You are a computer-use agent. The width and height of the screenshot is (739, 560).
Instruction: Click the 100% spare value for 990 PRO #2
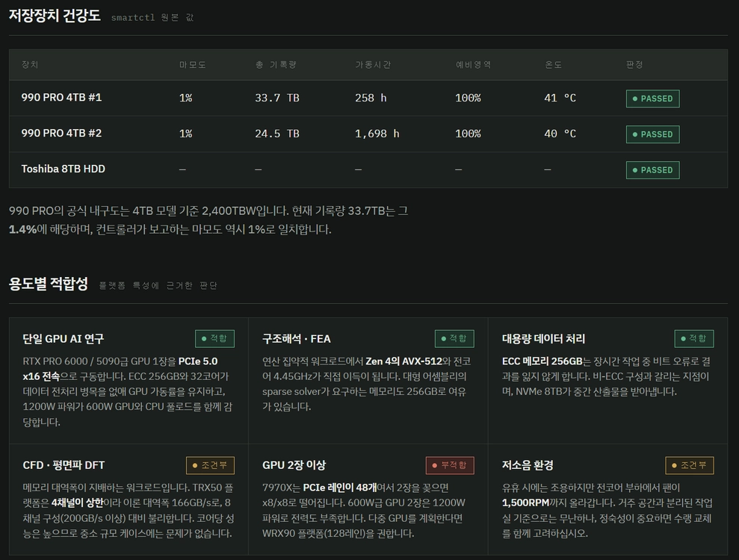pyautogui.click(x=468, y=134)
